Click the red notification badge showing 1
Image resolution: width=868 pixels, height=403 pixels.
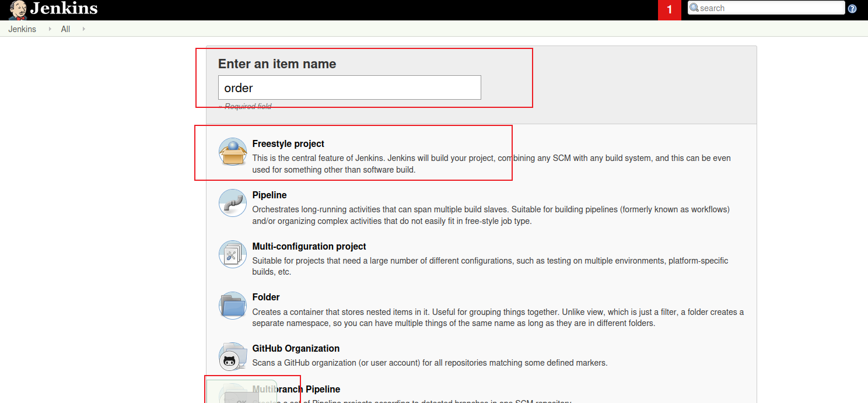click(x=670, y=10)
